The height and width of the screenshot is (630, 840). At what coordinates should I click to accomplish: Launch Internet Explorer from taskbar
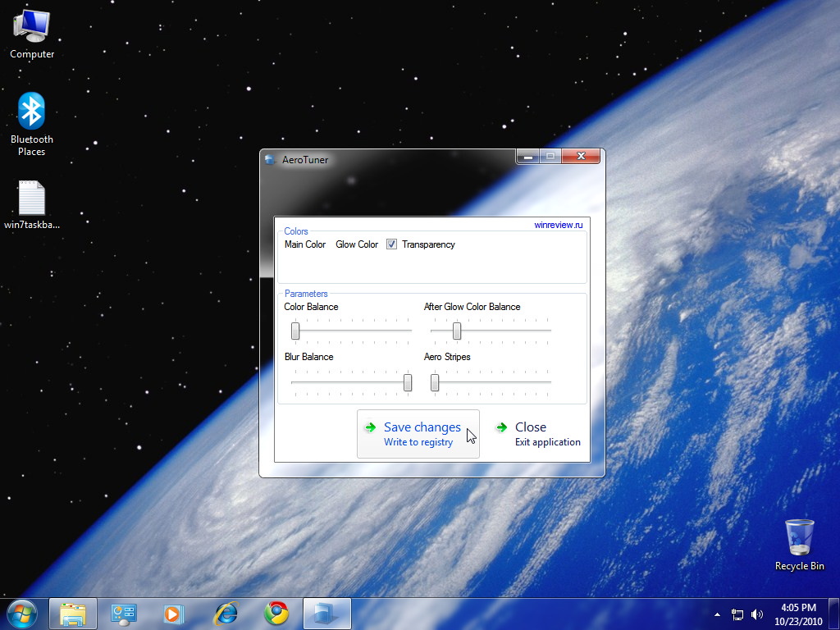(225, 614)
